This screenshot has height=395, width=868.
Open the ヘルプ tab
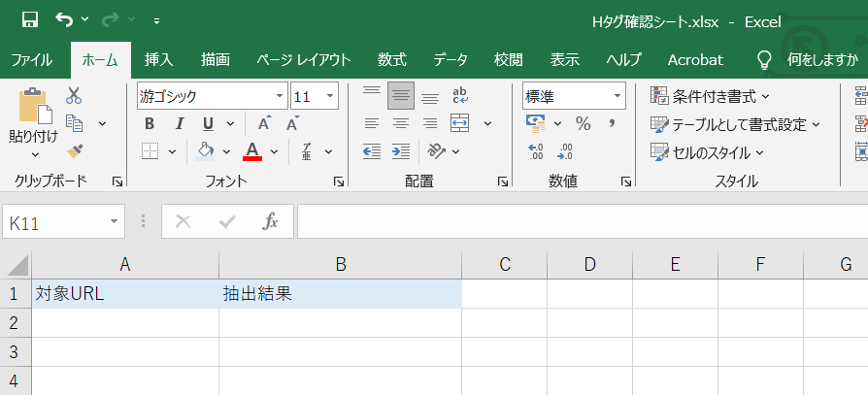click(623, 60)
